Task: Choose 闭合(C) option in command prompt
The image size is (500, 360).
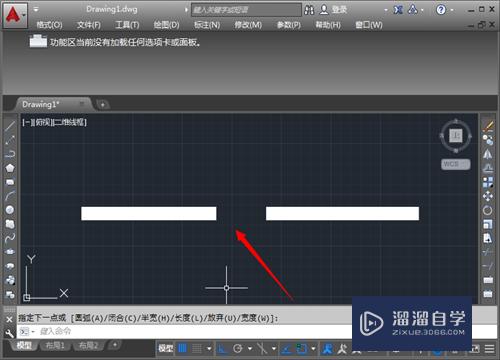Action: tap(122, 318)
